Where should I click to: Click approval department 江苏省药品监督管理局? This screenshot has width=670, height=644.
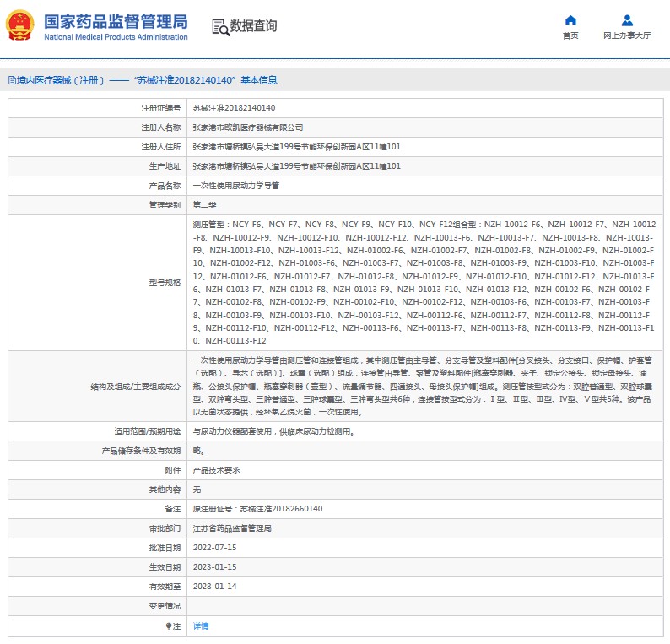pos(232,528)
